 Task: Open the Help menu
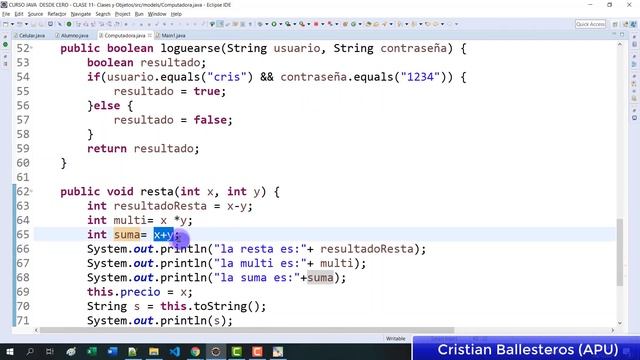[176, 14]
